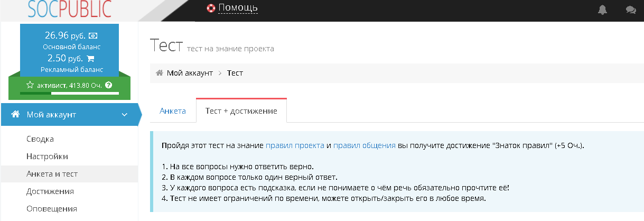Screen dimensions: 644x221
Task: Click the Тест page heading
Action: (166, 45)
